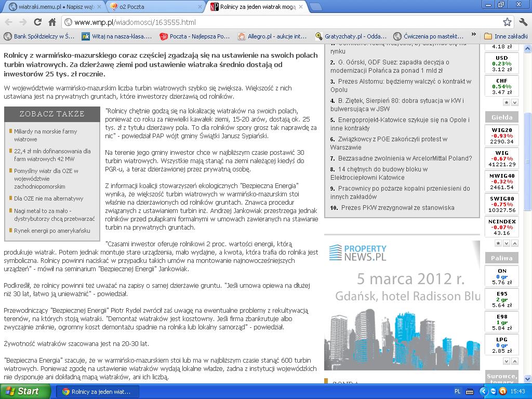Open the Chrome wrench settings menu
This screenshot has height=399, width=532.
point(522,22)
